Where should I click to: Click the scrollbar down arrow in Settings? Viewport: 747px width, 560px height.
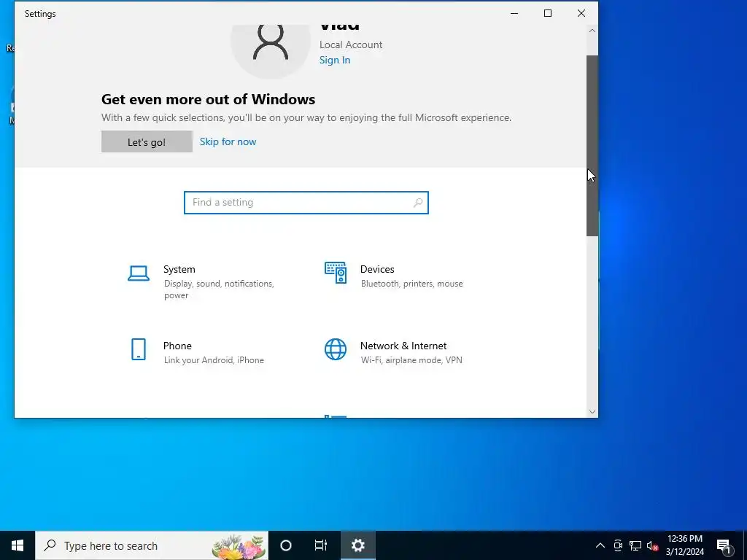(x=592, y=412)
